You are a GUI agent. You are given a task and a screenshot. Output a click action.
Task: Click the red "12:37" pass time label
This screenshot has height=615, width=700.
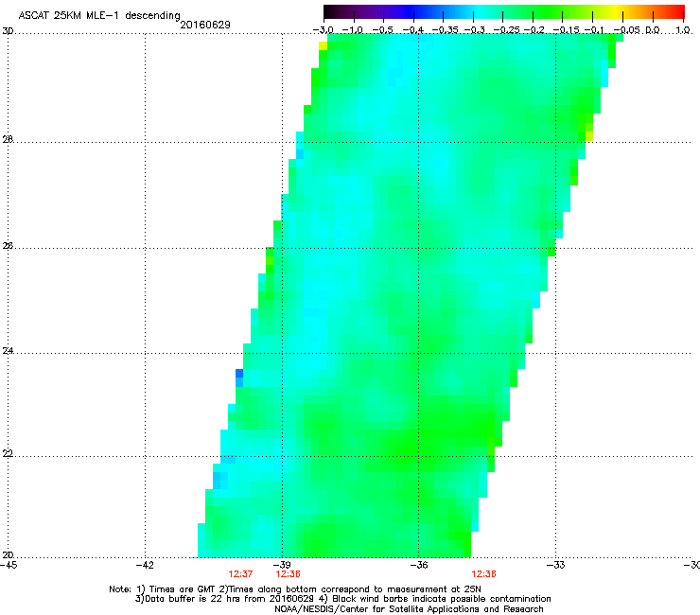(x=240, y=574)
